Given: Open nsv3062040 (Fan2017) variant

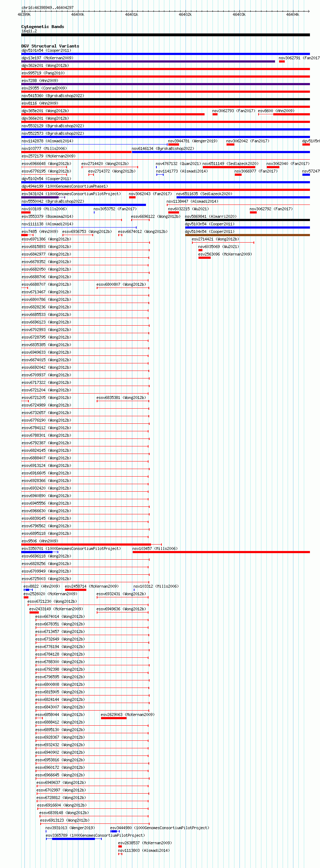Looking at the screenshot, I should coord(273,167).
